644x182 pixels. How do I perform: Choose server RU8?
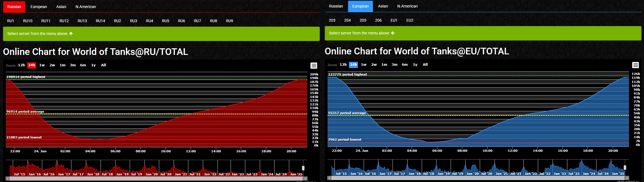coord(213,21)
